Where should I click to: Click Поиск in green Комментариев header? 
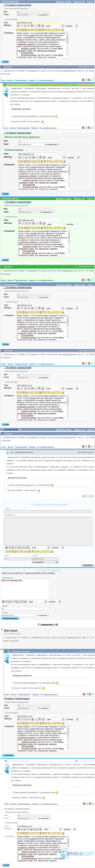90,199
